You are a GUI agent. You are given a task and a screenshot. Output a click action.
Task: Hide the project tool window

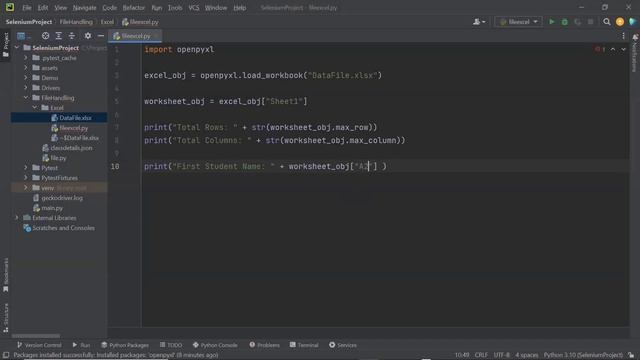pos(101,36)
